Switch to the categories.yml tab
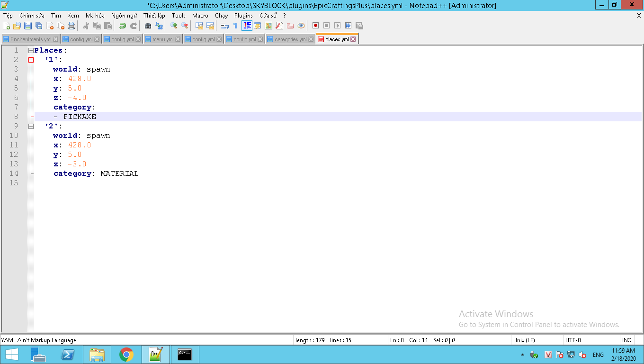This screenshot has height=364, width=644. tap(290, 39)
